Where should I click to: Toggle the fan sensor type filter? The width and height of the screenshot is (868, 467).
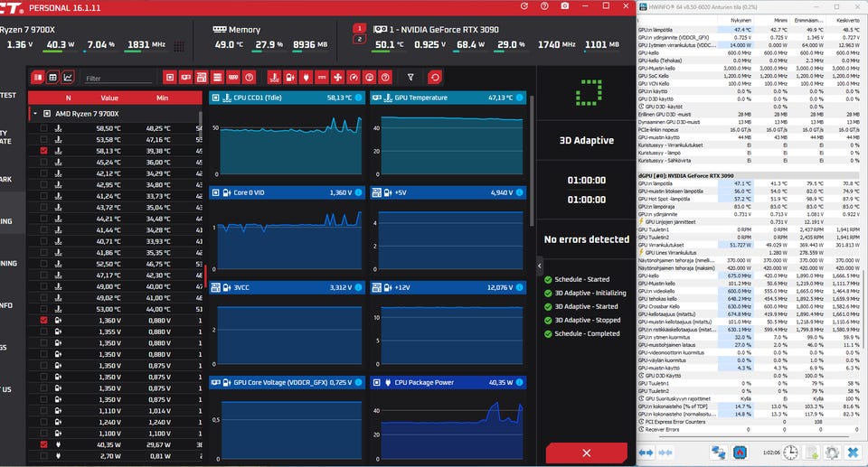[337, 78]
